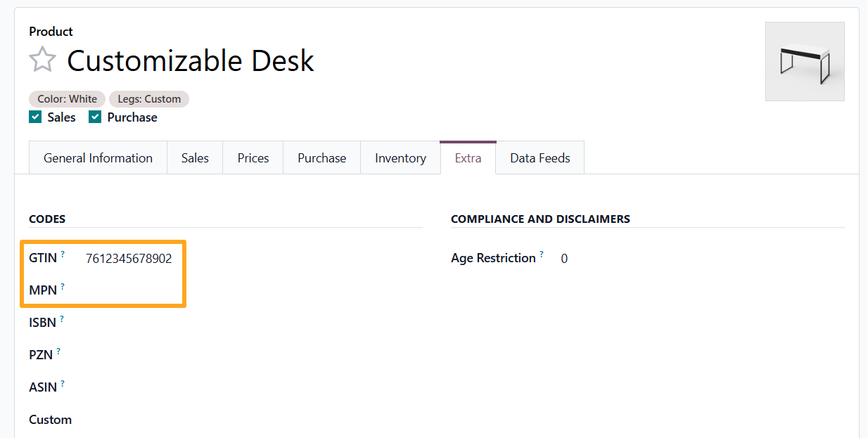
Task: Open ISBN help tooltip question mark
Action: [x=62, y=318]
